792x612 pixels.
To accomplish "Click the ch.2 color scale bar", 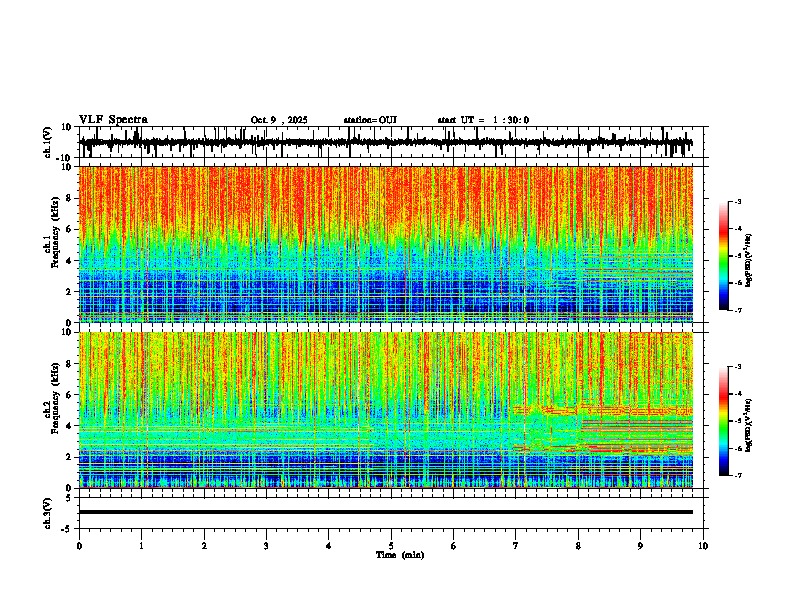I will [x=724, y=421].
